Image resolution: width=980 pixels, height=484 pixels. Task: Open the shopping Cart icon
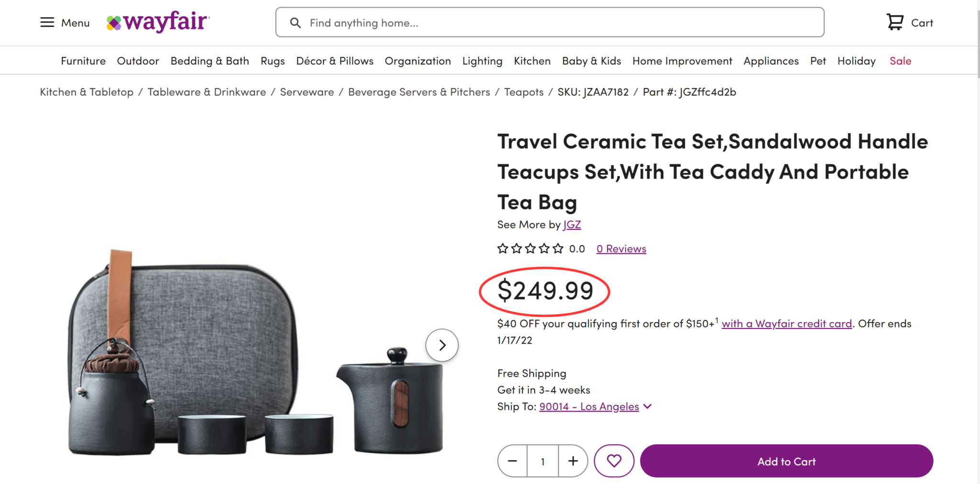895,22
